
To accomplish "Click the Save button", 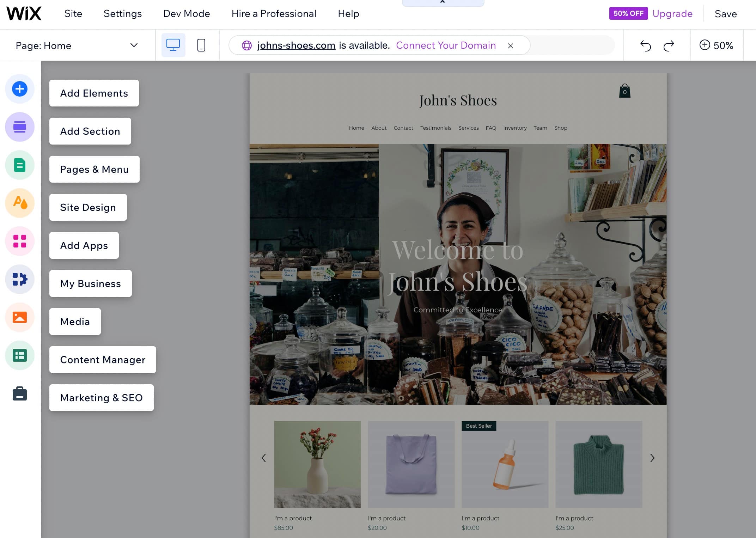I will 725,14.
